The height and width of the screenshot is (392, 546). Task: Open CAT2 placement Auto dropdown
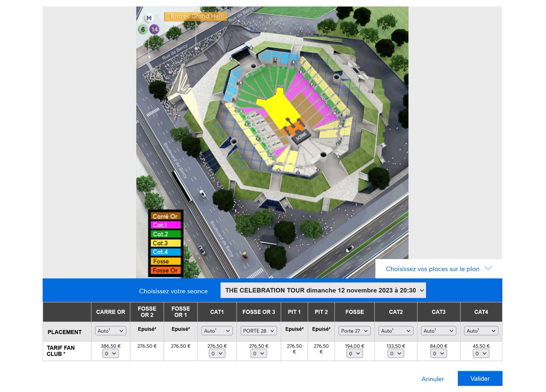396,331
